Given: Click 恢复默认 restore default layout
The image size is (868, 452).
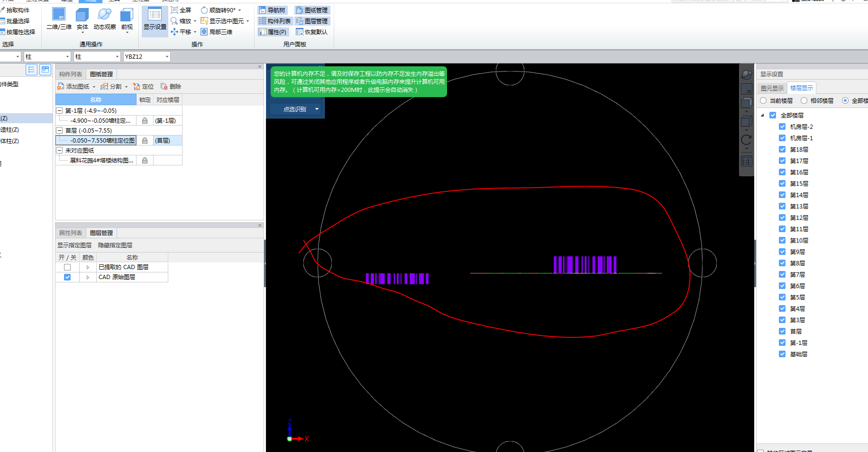Looking at the screenshot, I should click(x=312, y=32).
